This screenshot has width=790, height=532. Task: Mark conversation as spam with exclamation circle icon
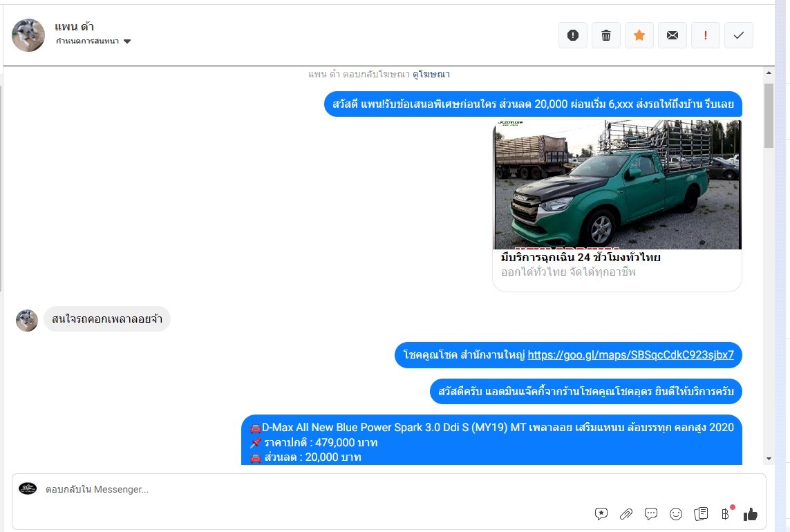(573, 35)
